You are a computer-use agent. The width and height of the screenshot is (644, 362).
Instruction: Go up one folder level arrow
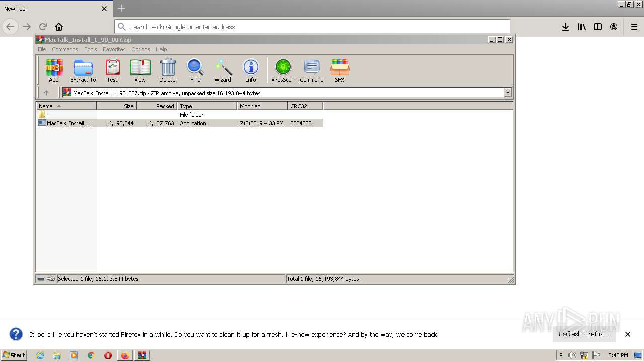[46, 93]
